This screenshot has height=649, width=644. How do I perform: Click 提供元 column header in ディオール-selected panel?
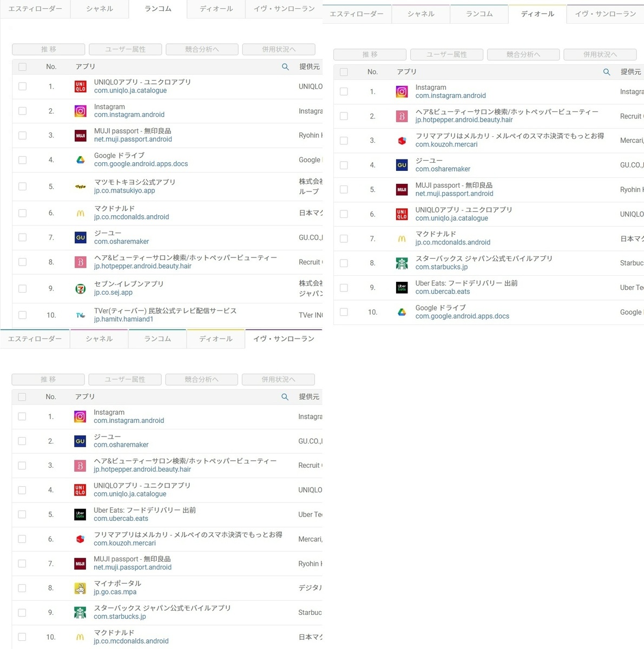[630, 72]
